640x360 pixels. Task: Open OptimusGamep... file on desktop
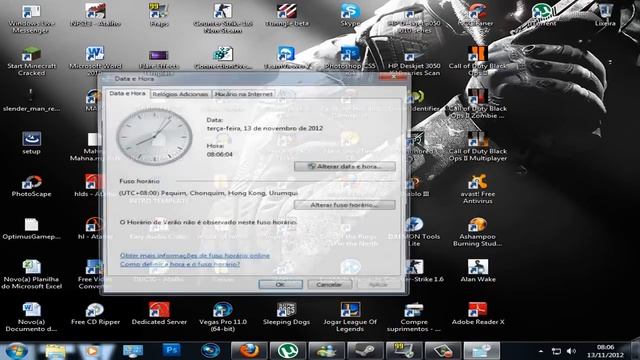[x=31, y=229]
